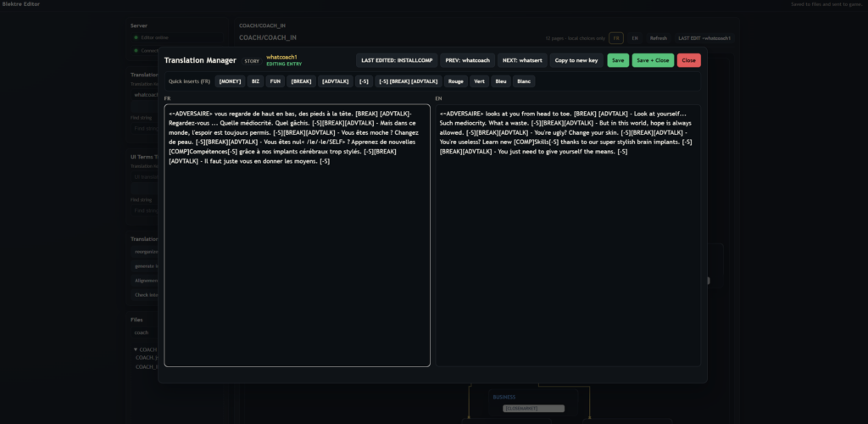Insert the FUN quick tag
This screenshot has height=424, width=868.
(275, 81)
